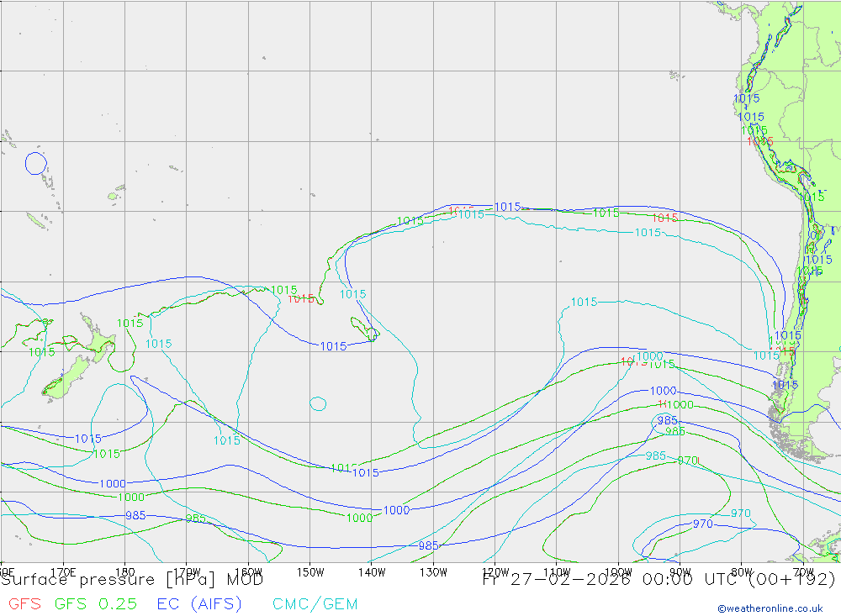The image size is (841, 616).
Task: Click the cyan 985 isobar label
Action: (x=655, y=455)
